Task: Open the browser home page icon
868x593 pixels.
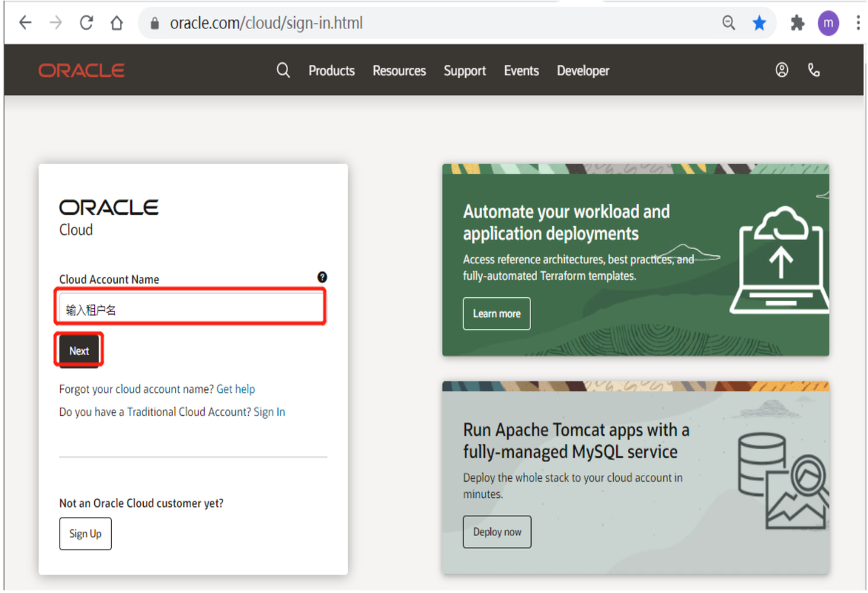Action: [117, 23]
